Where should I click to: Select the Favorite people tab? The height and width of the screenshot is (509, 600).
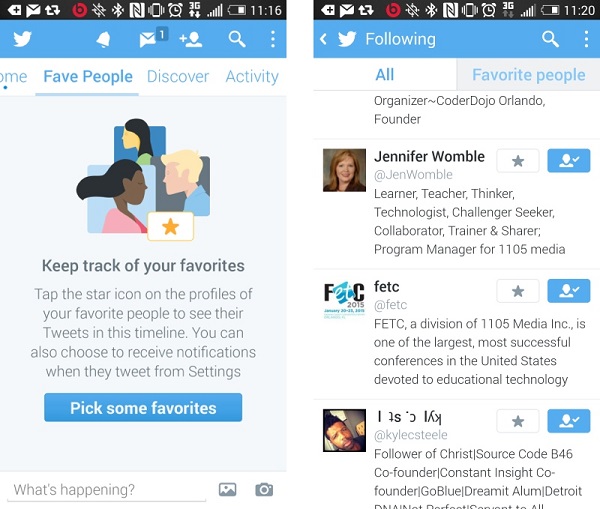528,75
